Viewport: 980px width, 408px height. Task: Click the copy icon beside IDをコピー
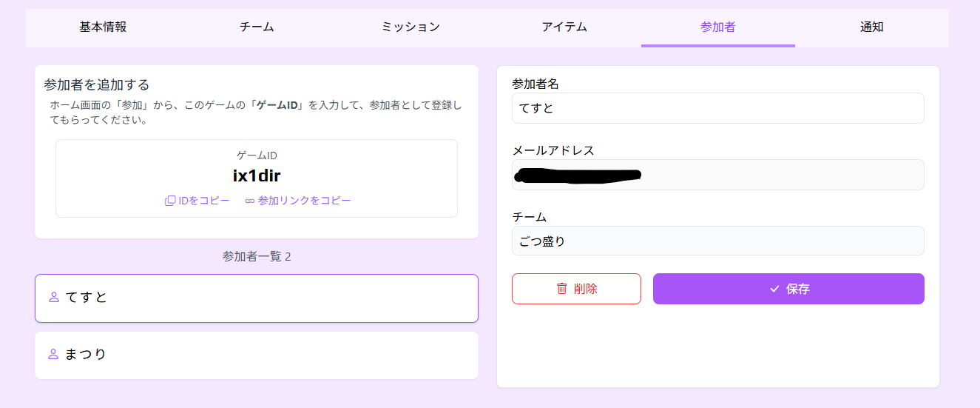tap(170, 201)
